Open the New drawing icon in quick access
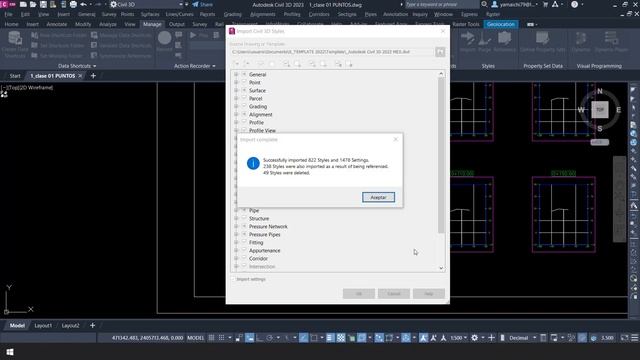640x360 pixels. click(23, 4)
